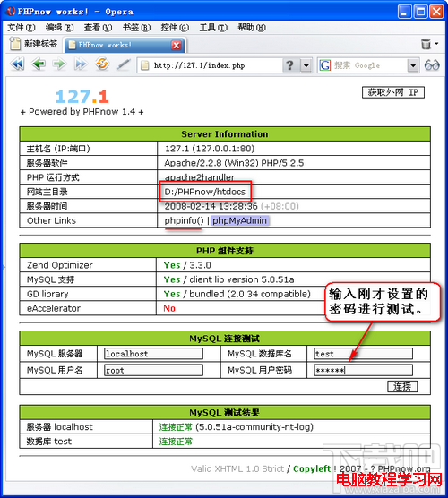The image size is (448, 498).
Task: Open the 书签(B) menu
Action: point(136,28)
